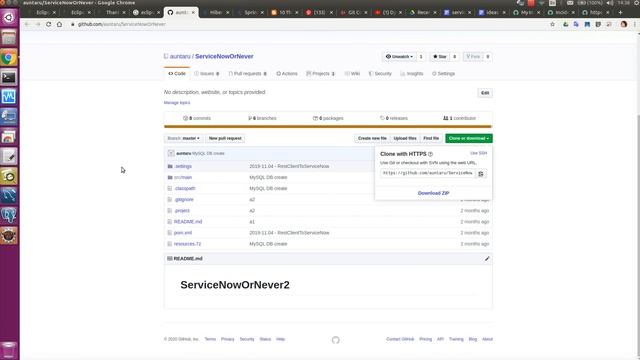Open the Terms footer link
640x360 pixels.
pyautogui.click(x=210, y=339)
